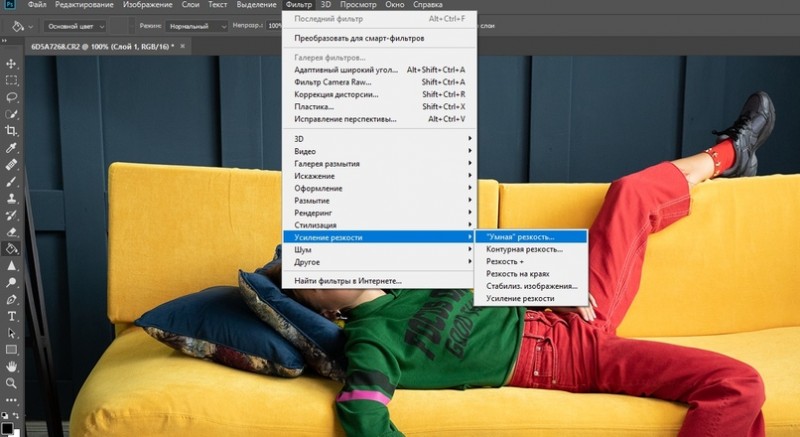800x437 pixels.
Task: Open the Edit Toolbar three-dots button
Action: click(x=11, y=400)
